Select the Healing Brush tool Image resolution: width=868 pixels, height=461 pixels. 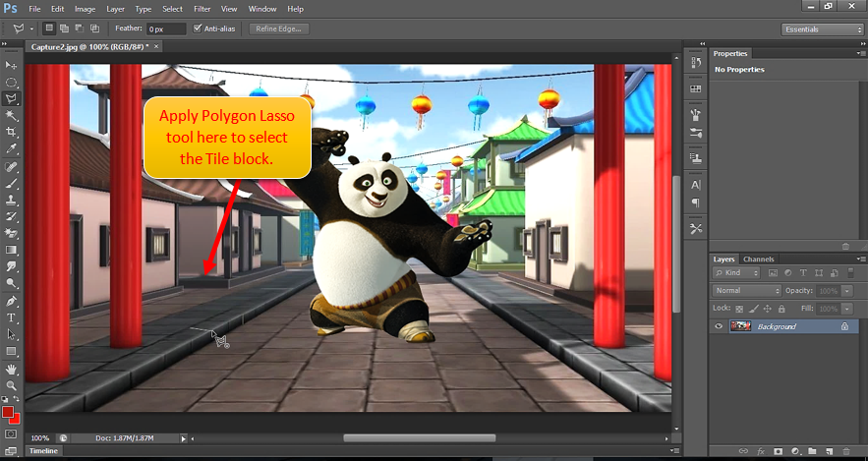point(11,166)
